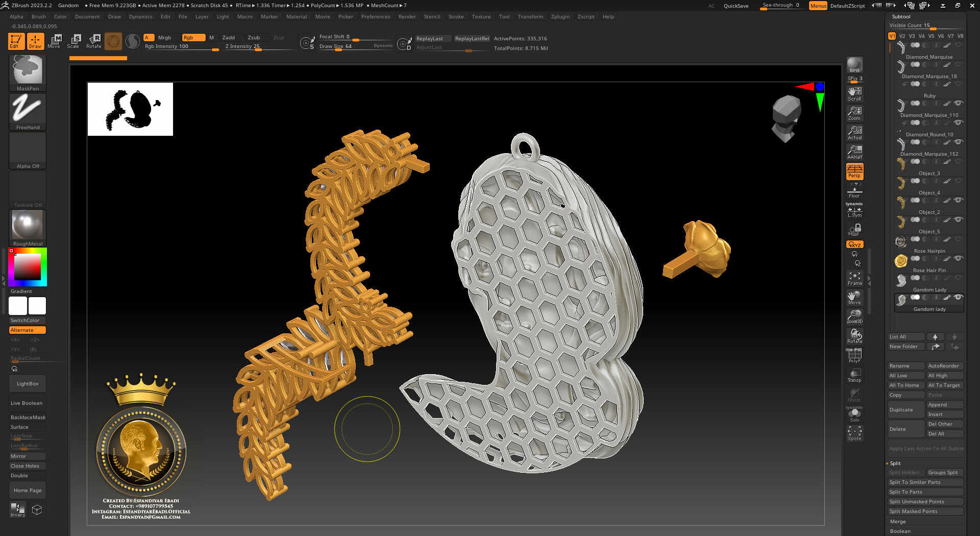Image resolution: width=980 pixels, height=536 pixels.
Task: Expand the Merge section
Action: [898, 522]
